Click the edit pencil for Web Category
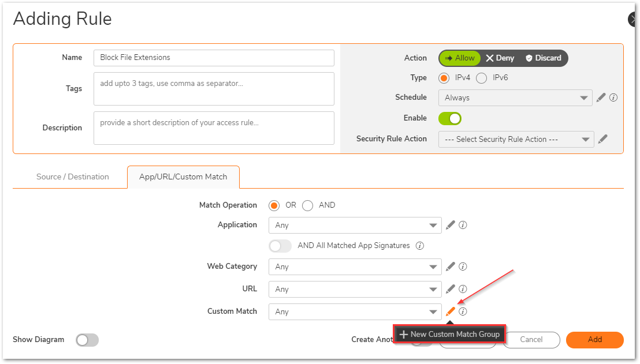Screen dimensions: 640x364 [451, 267]
